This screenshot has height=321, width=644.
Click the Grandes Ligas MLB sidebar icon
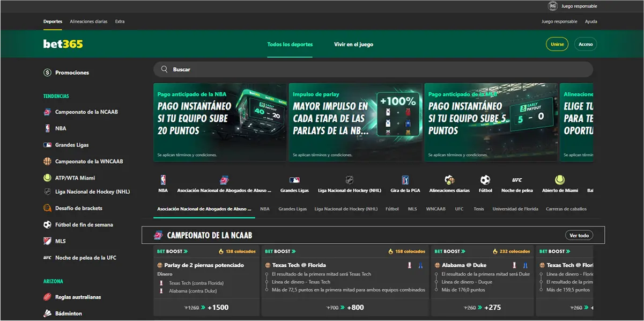(x=47, y=145)
